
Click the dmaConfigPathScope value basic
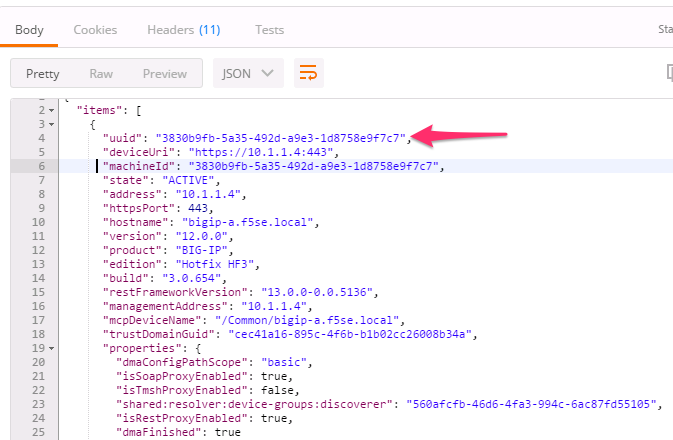point(284,362)
